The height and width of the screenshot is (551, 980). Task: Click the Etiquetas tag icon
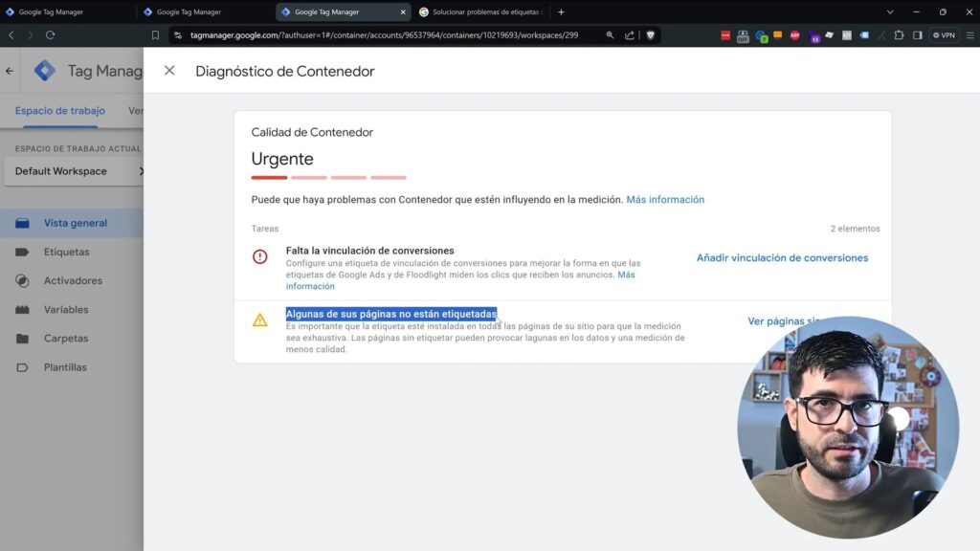click(x=22, y=252)
